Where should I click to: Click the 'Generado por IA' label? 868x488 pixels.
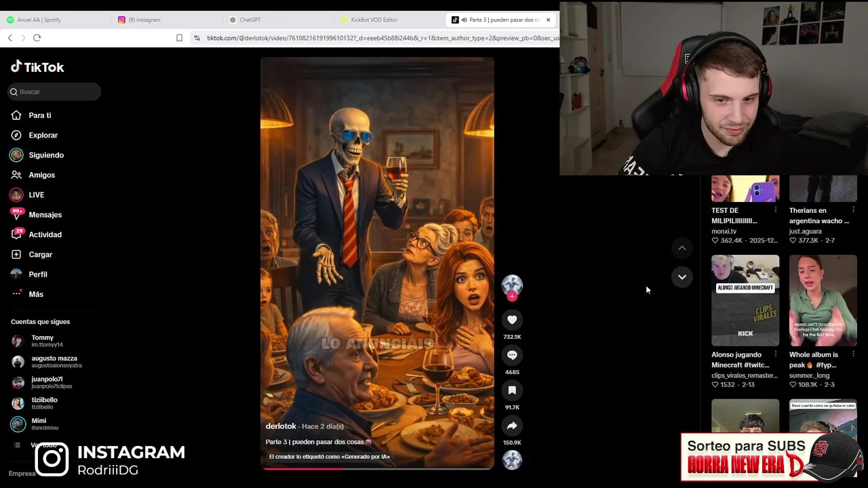click(x=329, y=457)
